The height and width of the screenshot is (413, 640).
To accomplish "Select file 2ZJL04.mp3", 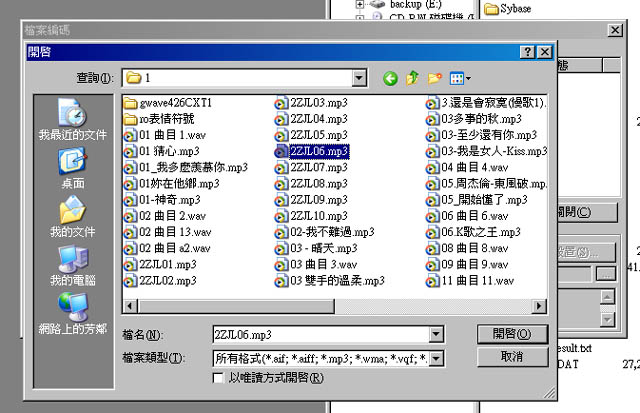I will tap(311, 119).
